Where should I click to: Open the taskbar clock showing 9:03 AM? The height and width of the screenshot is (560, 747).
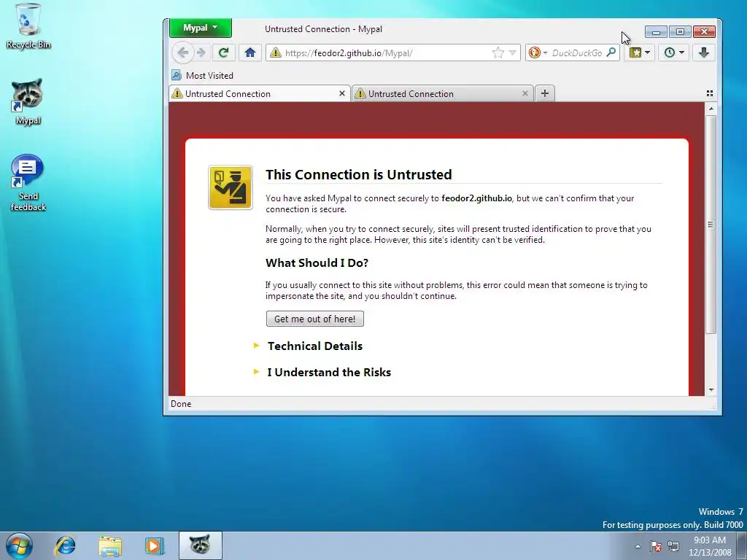710,546
